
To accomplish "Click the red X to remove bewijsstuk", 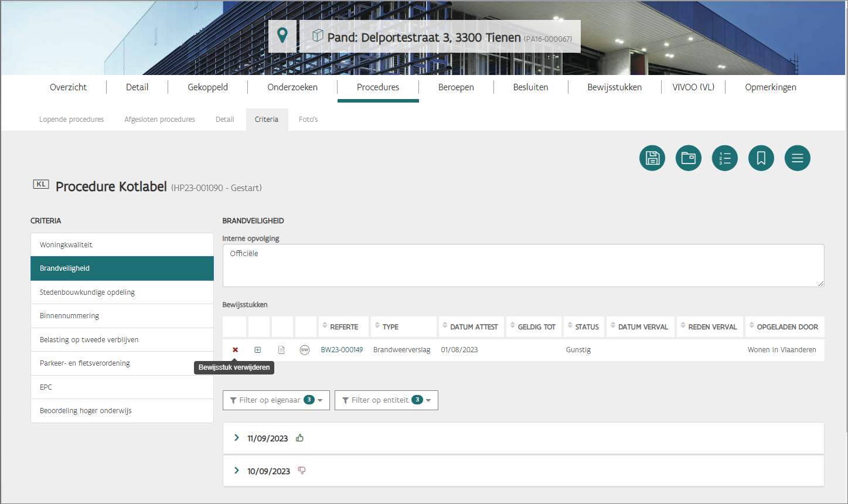I will 235,350.
